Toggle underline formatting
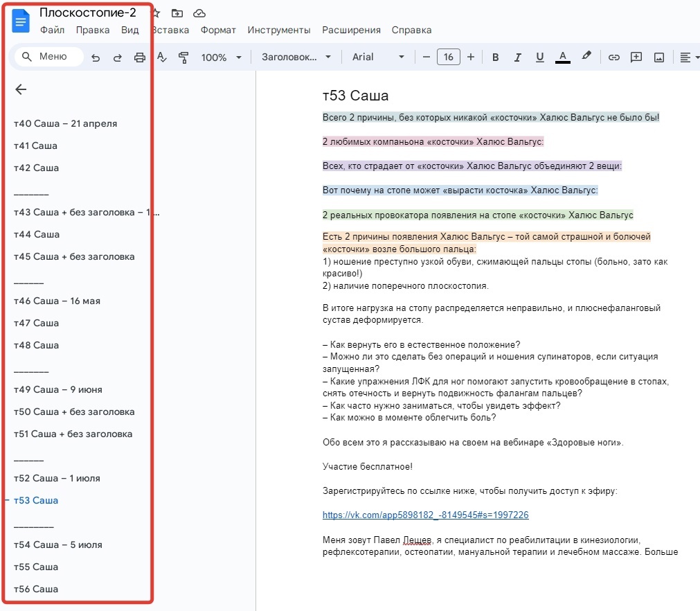 click(x=540, y=57)
